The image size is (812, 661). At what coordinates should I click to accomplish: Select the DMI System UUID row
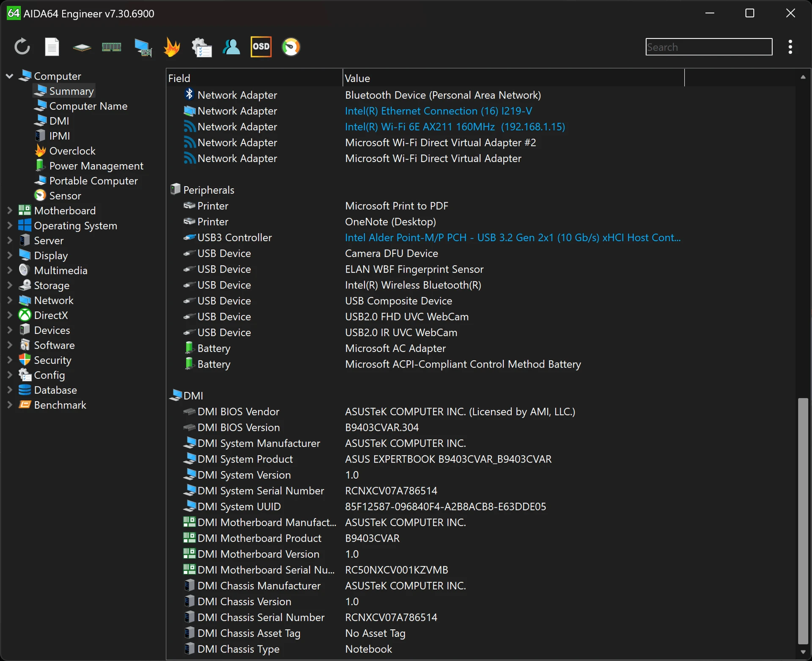point(481,507)
